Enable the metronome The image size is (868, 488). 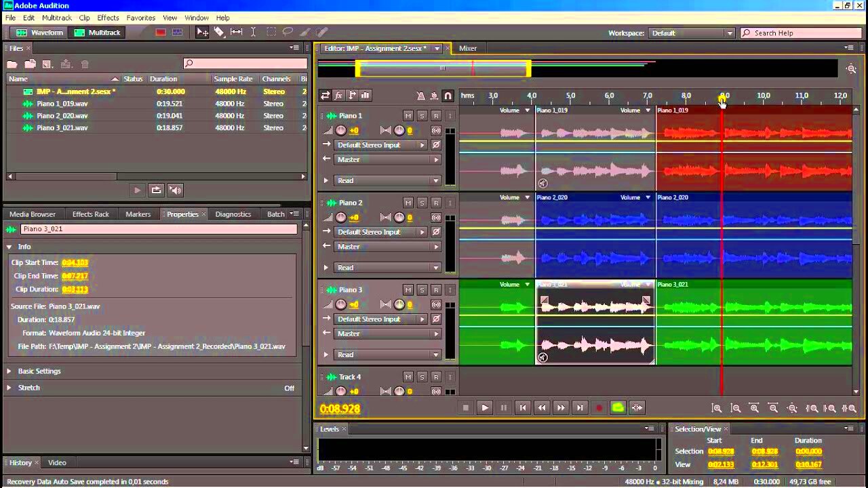(420, 96)
